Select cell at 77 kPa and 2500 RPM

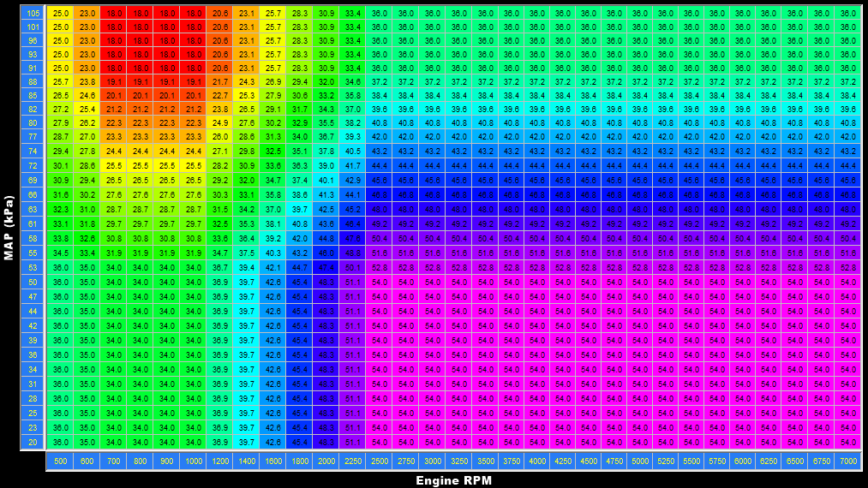pyautogui.click(x=379, y=136)
